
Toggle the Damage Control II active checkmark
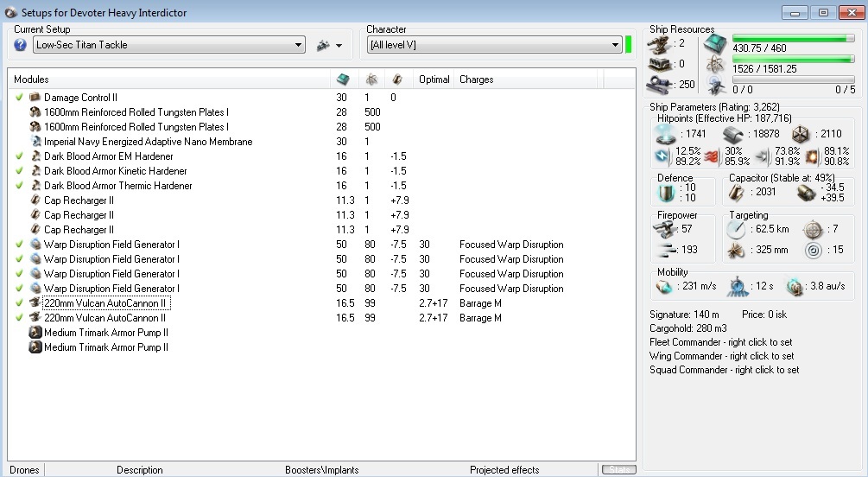pyautogui.click(x=19, y=98)
